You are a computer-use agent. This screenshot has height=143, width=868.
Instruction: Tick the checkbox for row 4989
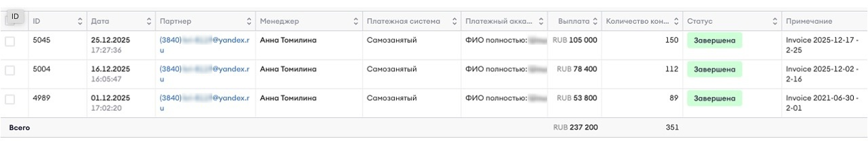pos(10,100)
